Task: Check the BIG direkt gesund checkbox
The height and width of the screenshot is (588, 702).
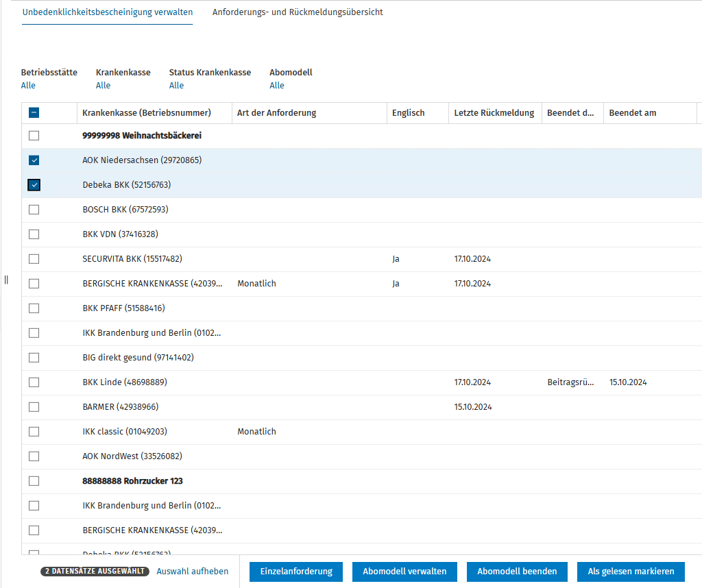Action: coord(34,358)
